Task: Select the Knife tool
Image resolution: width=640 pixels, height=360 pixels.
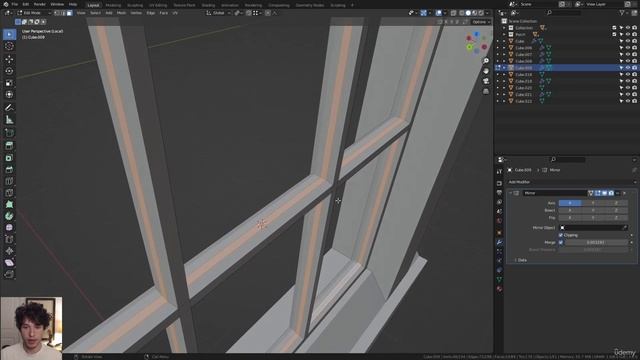Action: (9, 193)
